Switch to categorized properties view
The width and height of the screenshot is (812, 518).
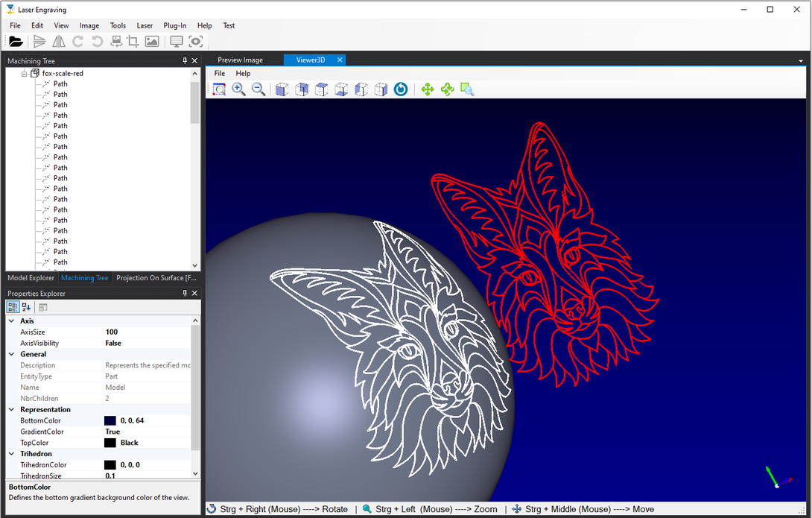pyautogui.click(x=13, y=307)
